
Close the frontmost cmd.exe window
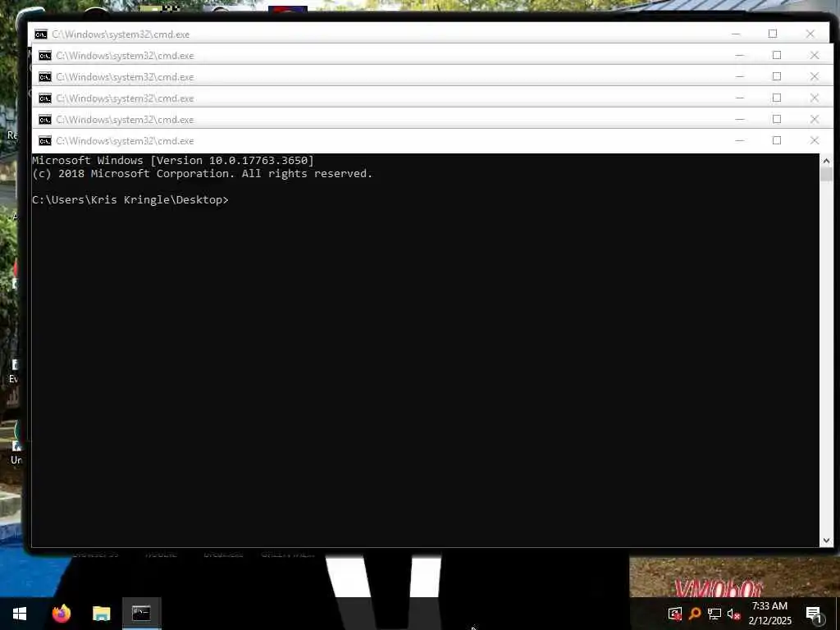pyautogui.click(x=815, y=140)
